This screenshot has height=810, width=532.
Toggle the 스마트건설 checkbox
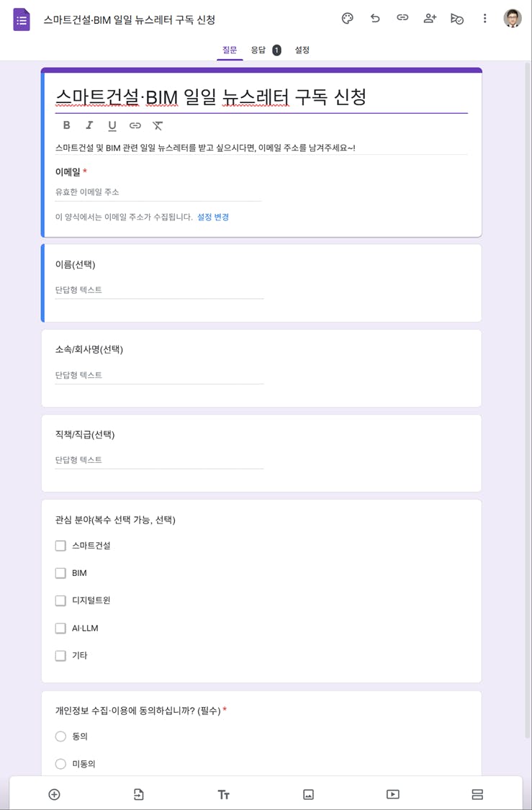60,546
